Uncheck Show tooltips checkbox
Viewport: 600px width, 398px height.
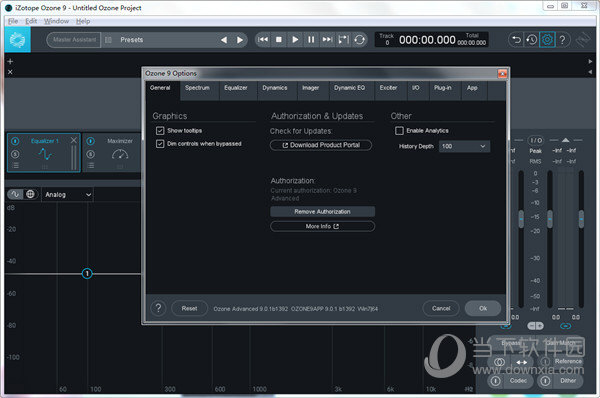[x=160, y=131]
